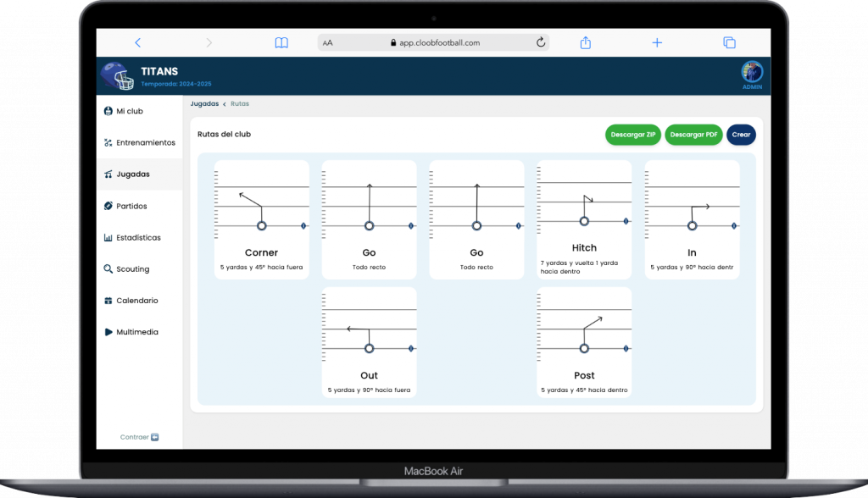Viewport: 868px width, 498px height.
Task: Click the Titans helmet logo
Action: (117, 76)
